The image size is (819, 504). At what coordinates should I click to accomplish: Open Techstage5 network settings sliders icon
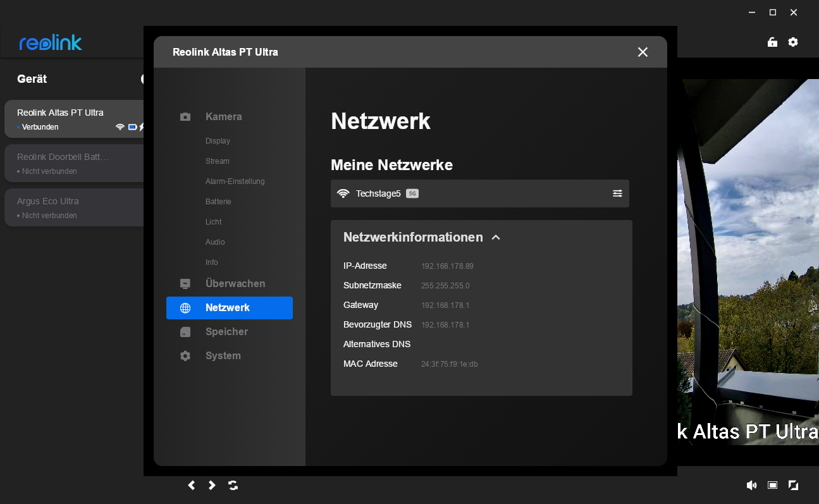(x=617, y=194)
